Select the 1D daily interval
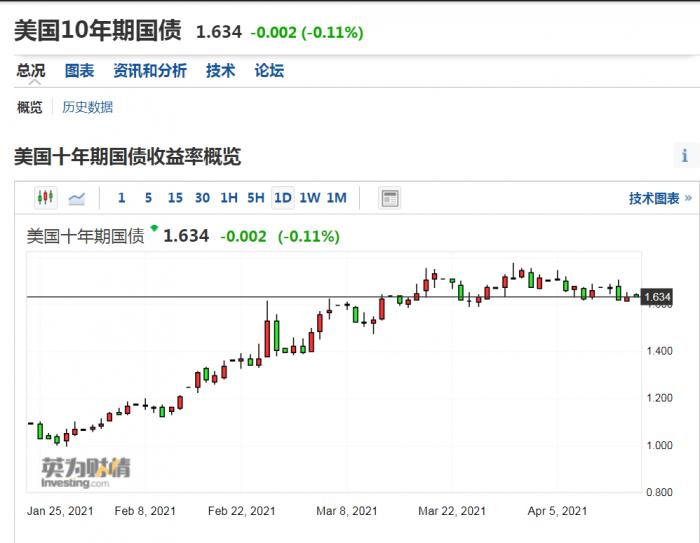 point(283,198)
